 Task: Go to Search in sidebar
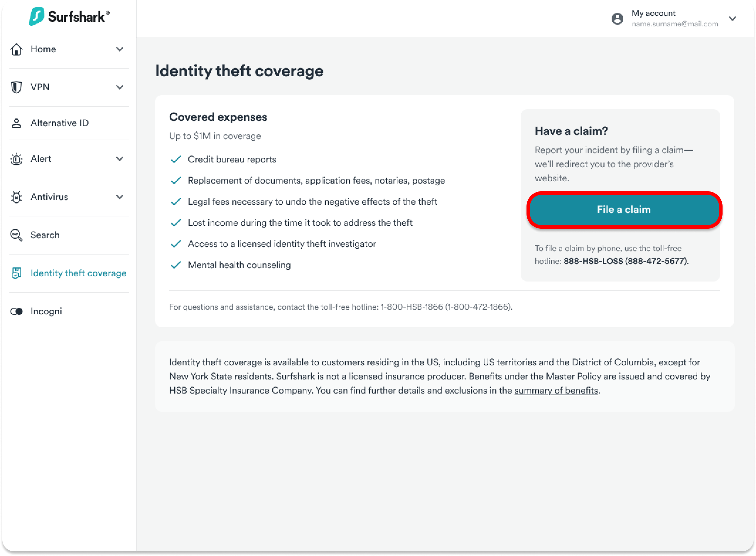[45, 235]
